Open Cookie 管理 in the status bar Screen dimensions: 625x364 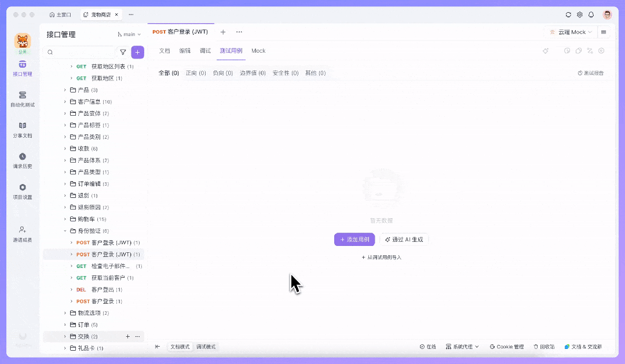tap(506, 346)
